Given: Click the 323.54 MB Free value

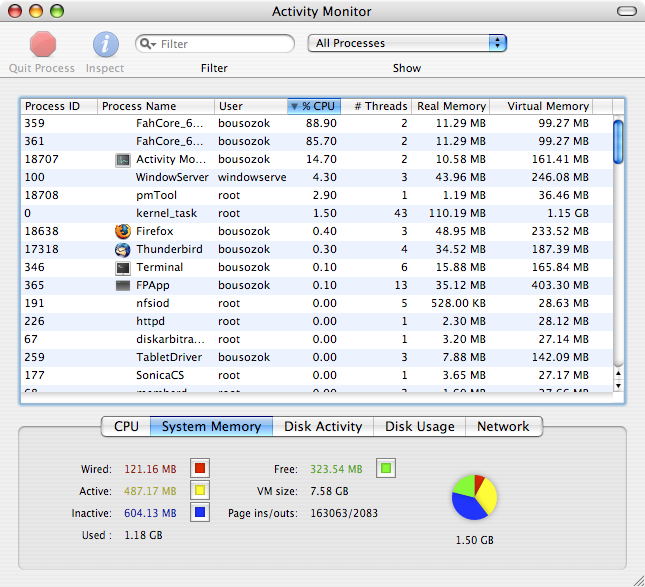Looking at the screenshot, I should 336,469.
